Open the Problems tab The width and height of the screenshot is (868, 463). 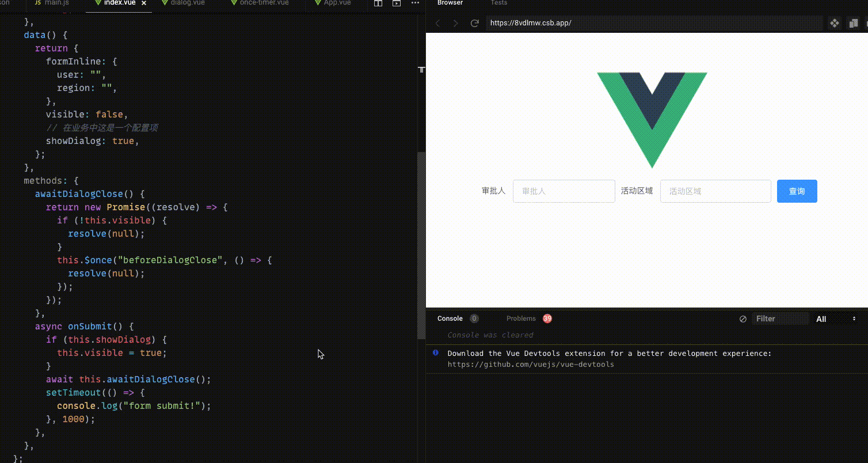point(521,318)
